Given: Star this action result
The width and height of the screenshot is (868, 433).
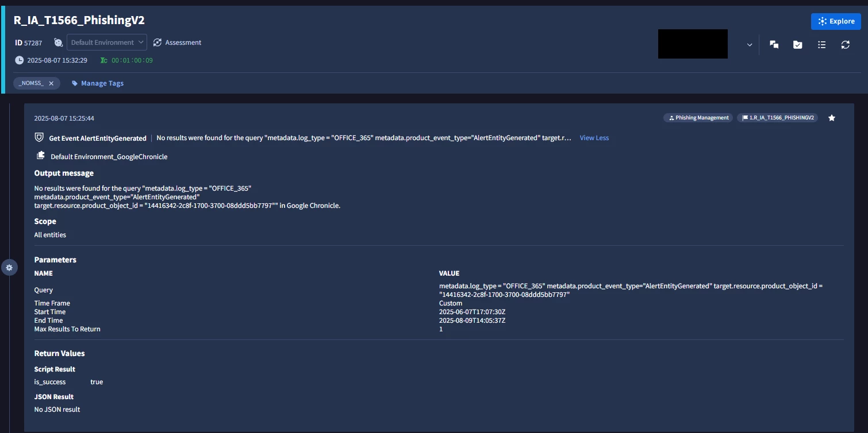Looking at the screenshot, I should coord(831,118).
